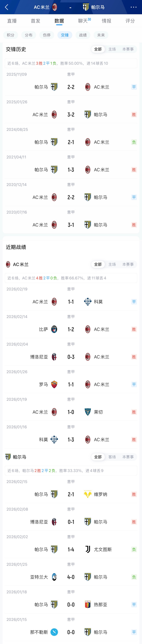Open the 2025/01/26 AC Milan 3-2 Parma match

pyautogui.click(x=71, y=115)
